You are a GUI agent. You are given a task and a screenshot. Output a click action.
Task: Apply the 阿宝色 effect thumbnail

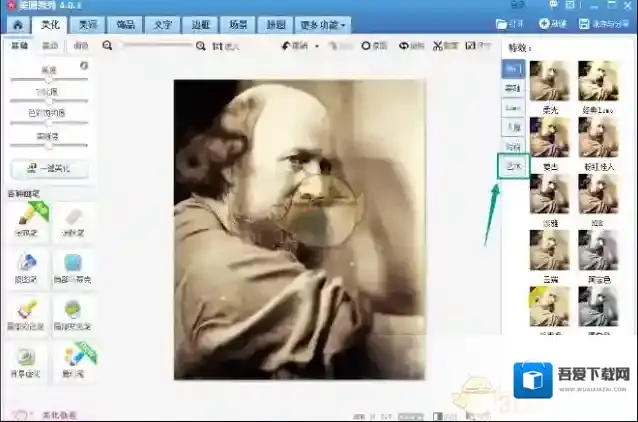pos(598,250)
